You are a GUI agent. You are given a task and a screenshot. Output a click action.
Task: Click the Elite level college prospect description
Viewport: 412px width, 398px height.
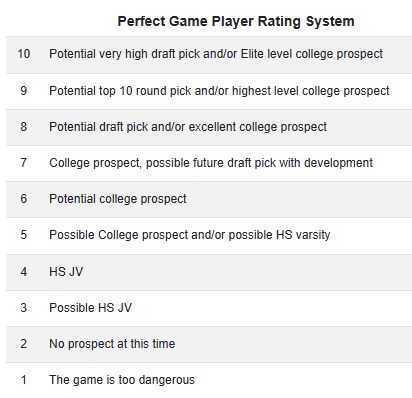pyautogui.click(x=216, y=54)
